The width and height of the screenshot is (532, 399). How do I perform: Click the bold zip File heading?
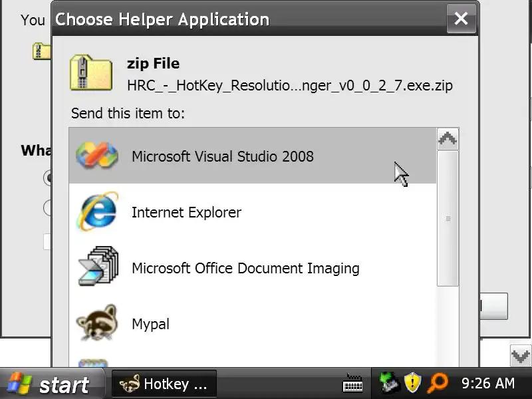153,63
